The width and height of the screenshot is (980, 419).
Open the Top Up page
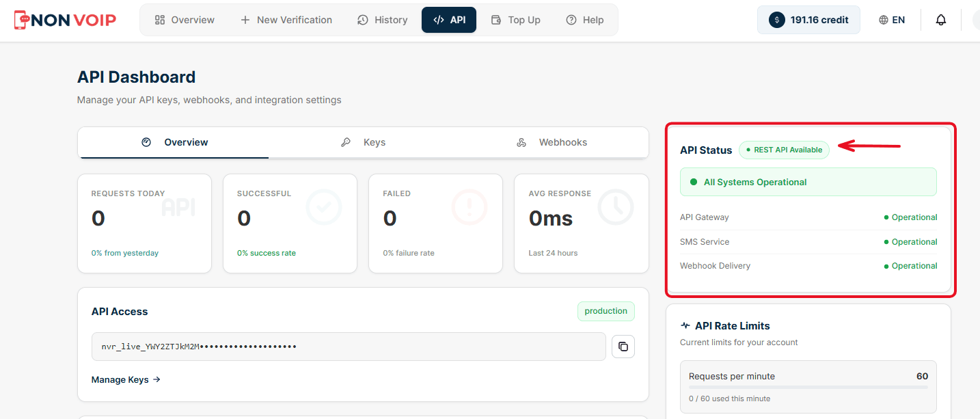click(x=515, y=20)
